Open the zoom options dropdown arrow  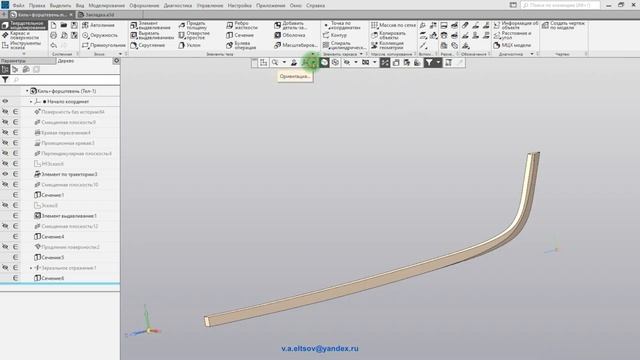[284, 62]
